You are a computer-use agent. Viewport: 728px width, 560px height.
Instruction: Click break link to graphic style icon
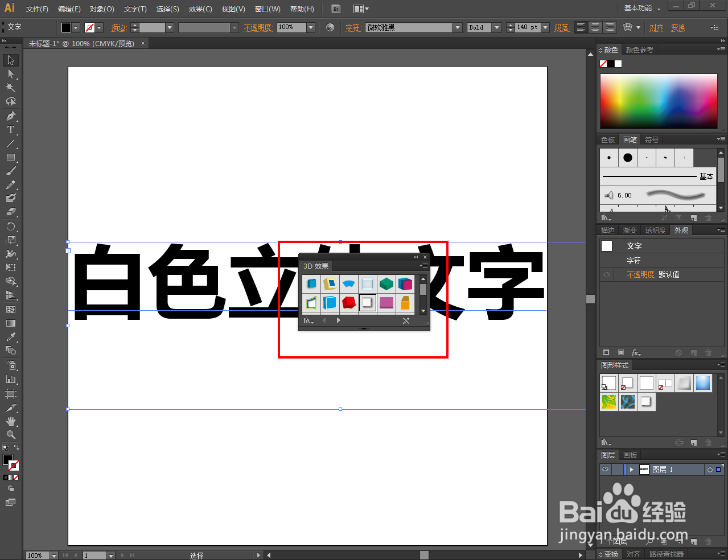point(406,321)
